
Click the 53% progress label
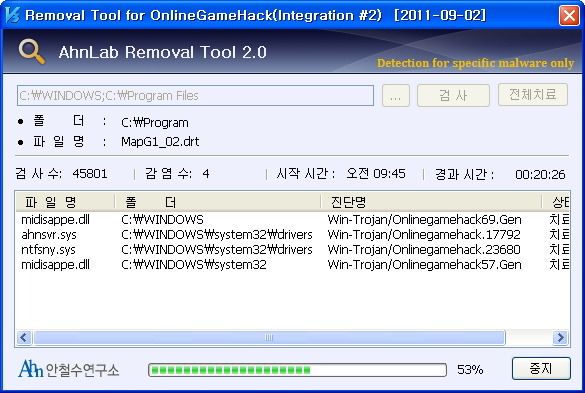coord(470,369)
